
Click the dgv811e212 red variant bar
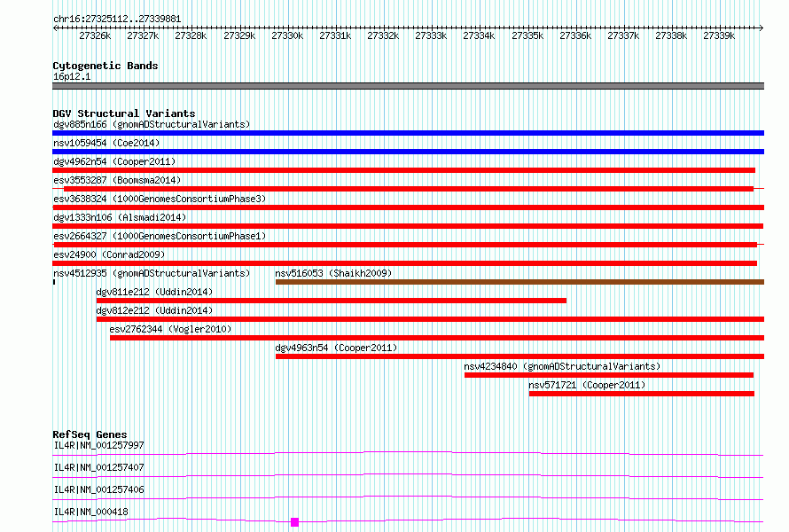pos(331,301)
